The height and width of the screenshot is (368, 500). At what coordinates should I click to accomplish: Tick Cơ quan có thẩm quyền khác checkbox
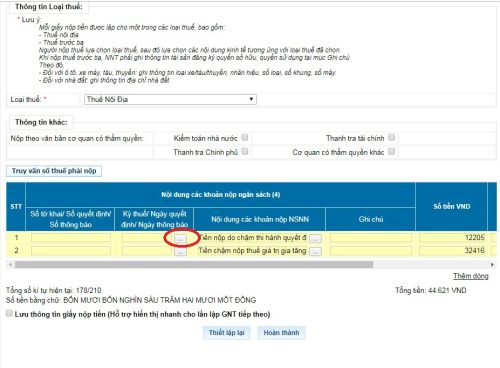point(392,152)
